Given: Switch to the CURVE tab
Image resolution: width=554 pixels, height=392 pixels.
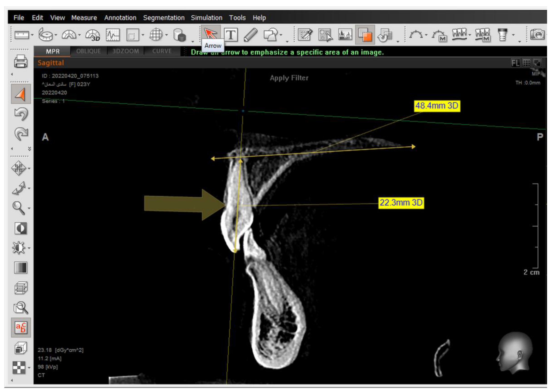Looking at the screenshot, I should tap(162, 51).
